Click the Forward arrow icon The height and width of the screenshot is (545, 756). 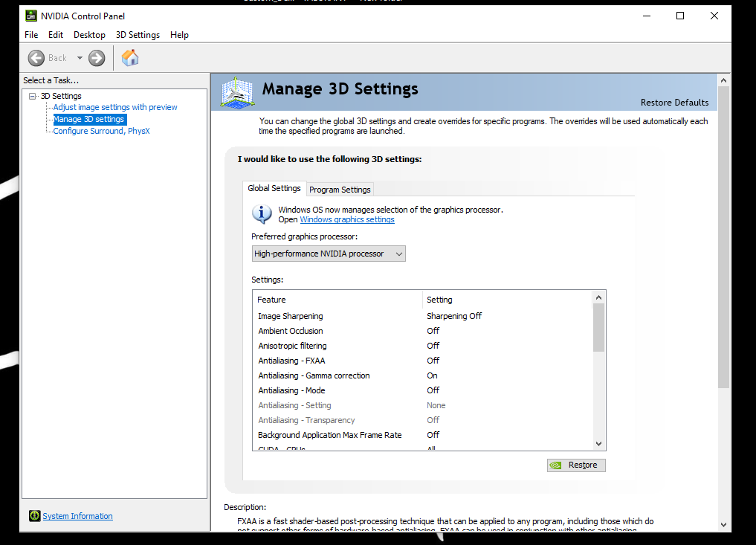point(97,58)
